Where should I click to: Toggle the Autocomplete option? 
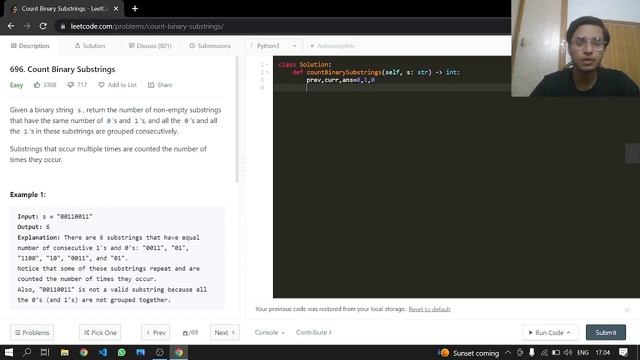point(332,46)
